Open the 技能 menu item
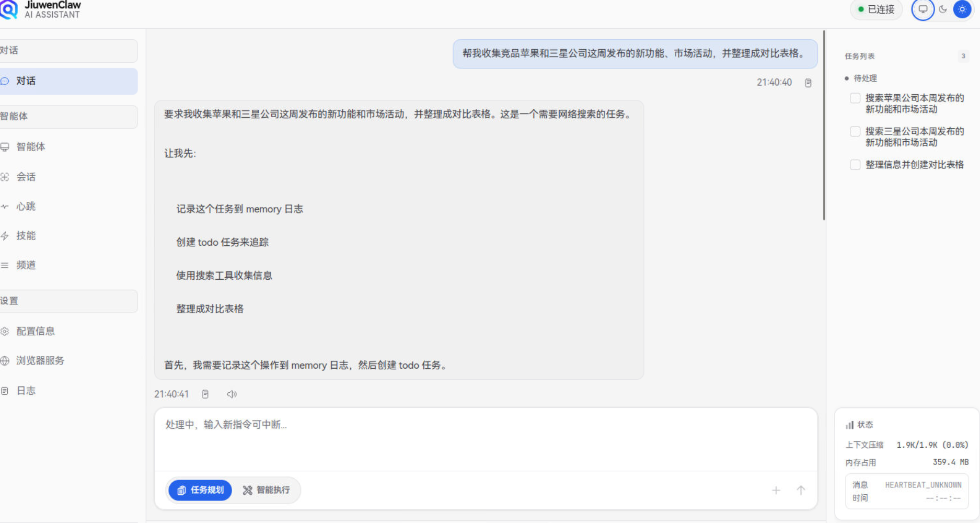Image resolution: width=980 pixels, height=523 pixels. tap(68, 236)
